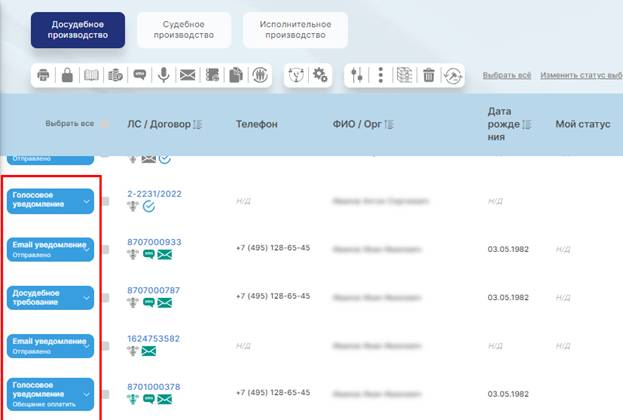Viewport: 623px width, 420px height.
Task: Check the row checkbox for contract 2-2231/2022
Action: point(106,201)
